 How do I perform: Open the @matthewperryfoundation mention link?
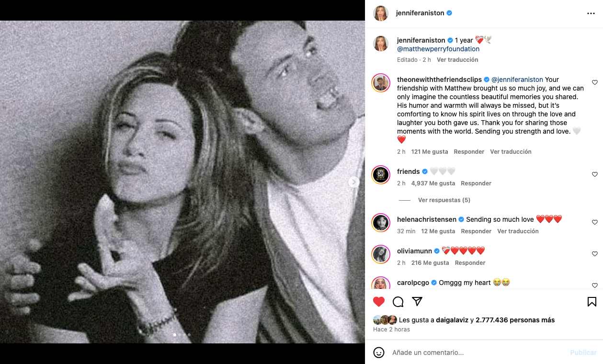click(x=438, y=49)
